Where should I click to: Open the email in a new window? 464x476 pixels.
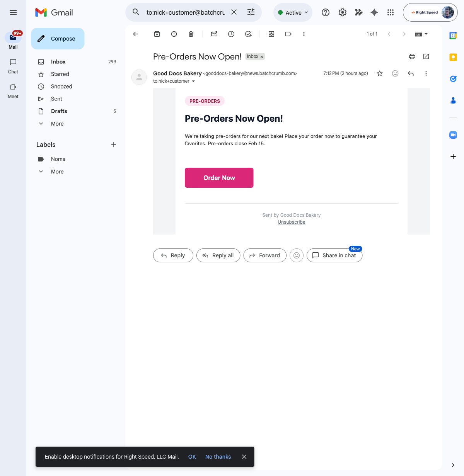pyautogui.click(x=426, y=56)
